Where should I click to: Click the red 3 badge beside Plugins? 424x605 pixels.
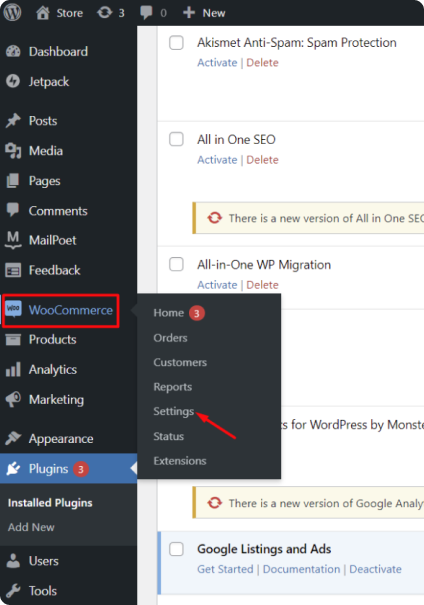point(81,469)
